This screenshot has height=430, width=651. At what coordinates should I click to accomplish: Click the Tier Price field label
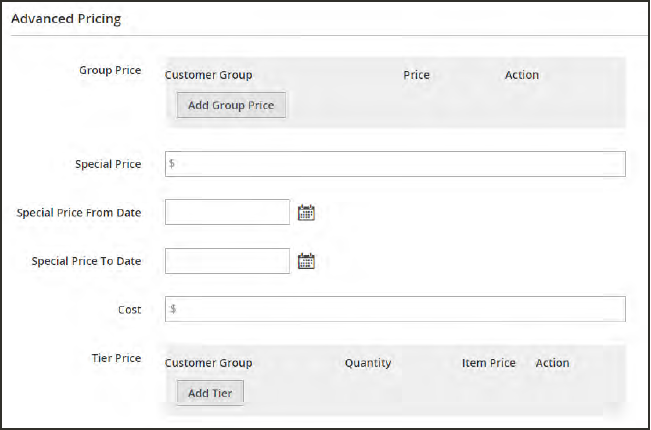point(116,358)
